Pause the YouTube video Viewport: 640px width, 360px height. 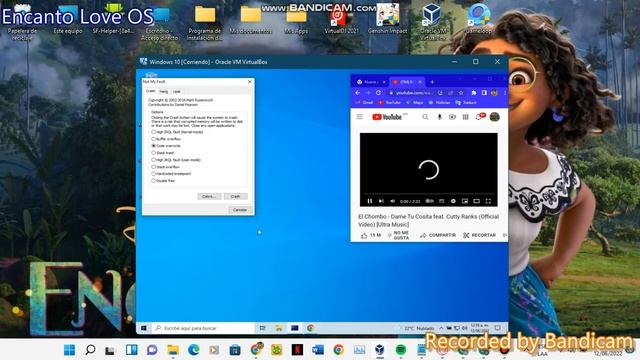point(369,201)
